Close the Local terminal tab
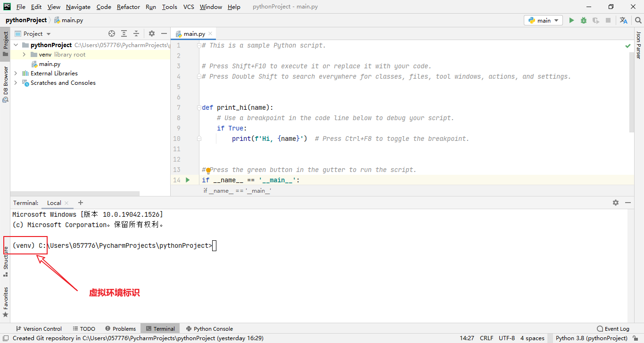 point(66,203)
